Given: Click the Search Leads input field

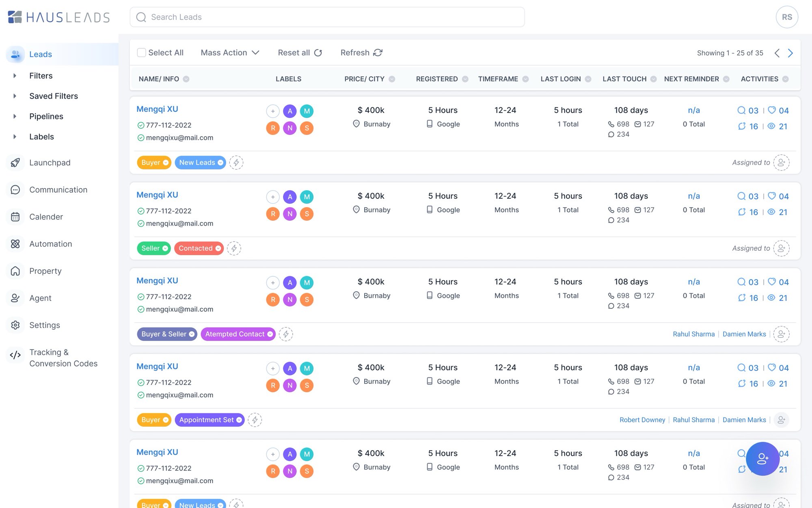Looking at the screenshot, I should click(x=327, y=17).
